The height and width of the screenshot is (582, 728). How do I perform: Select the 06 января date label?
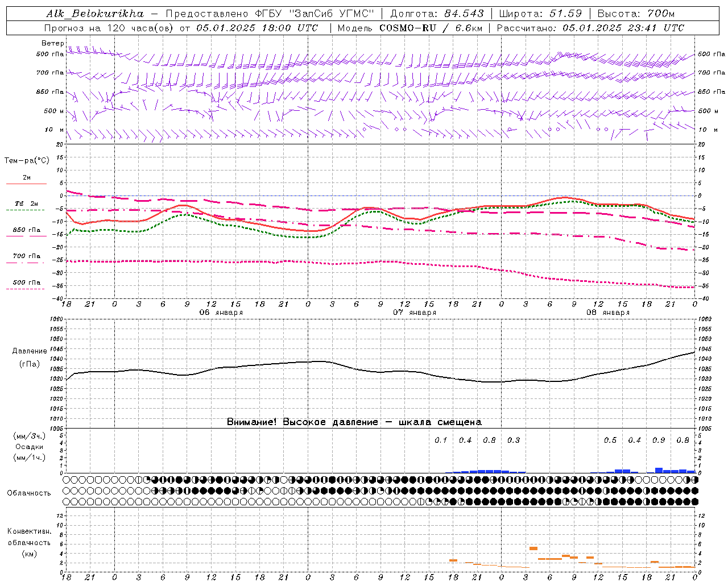click(221, 313)
